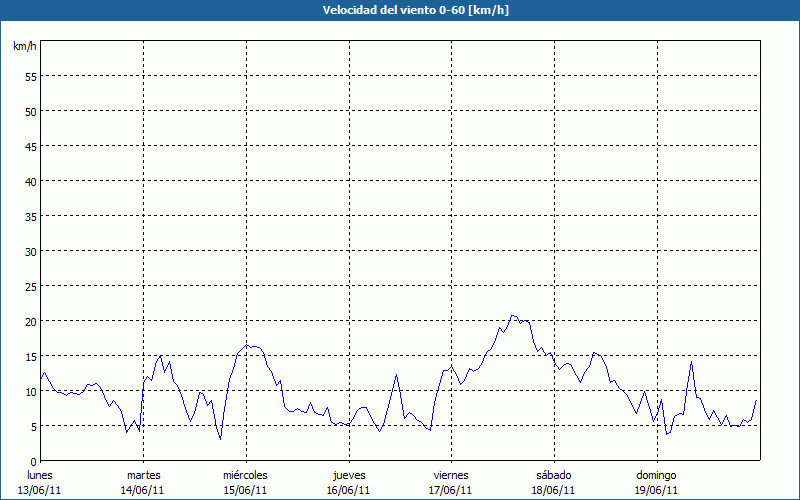Click the 0 value at the y-axis origin
Screen dimensions: 800x500
click(x=33, y=461)
